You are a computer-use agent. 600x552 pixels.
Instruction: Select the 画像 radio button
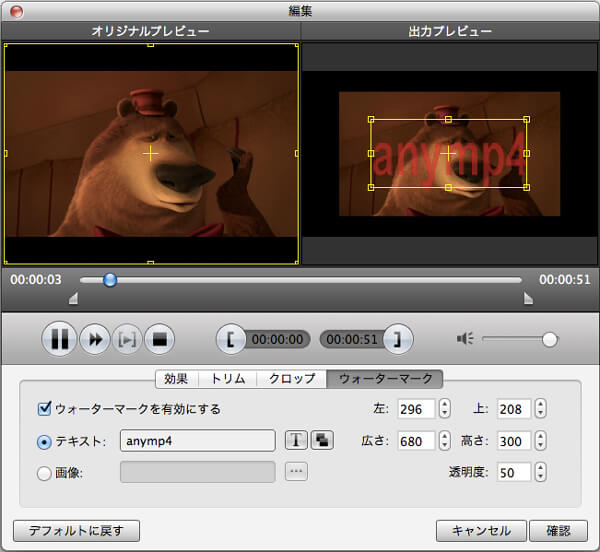point(44,473)
